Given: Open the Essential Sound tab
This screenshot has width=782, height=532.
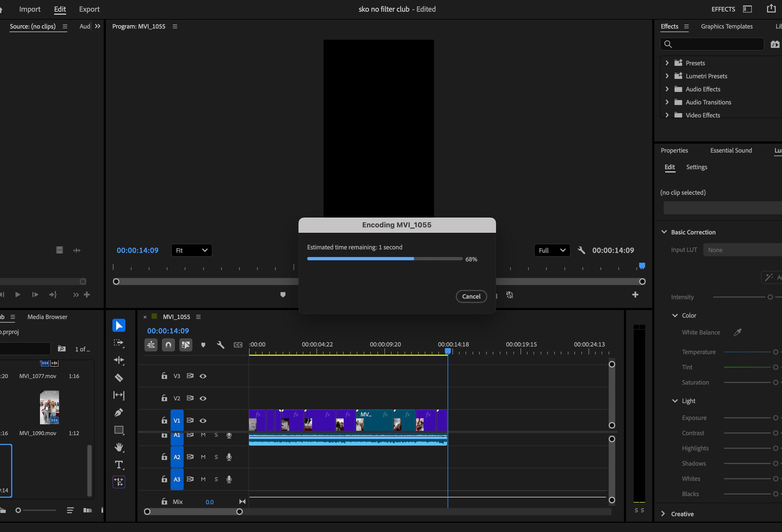Looking at the screenshot, I should click(731, 150).
